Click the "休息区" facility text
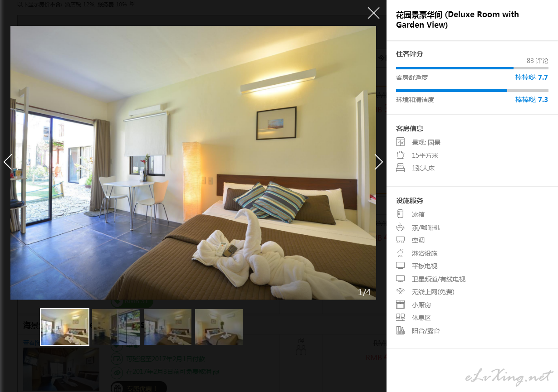The width and height of the screenshot is (558, 392). (x=421, y=318)
